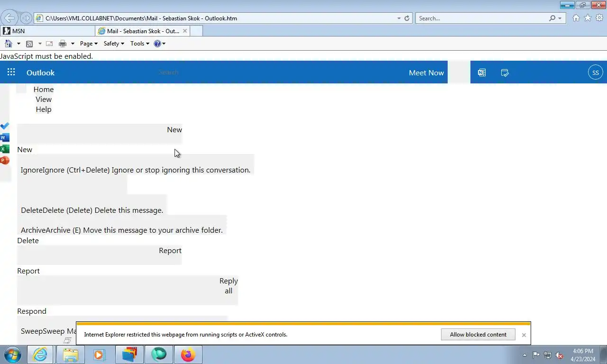Show hidden tray icons arrow
The height and width of the screenshot is (364, 607).
tap(524, 355)
